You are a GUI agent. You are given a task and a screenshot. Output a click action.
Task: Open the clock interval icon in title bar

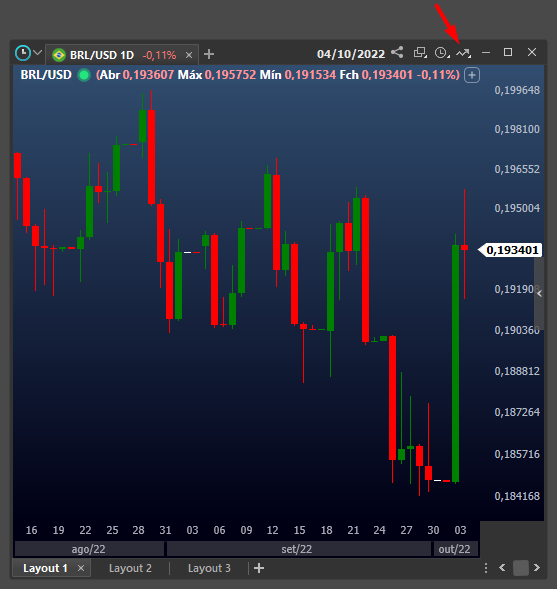[442, 53]
